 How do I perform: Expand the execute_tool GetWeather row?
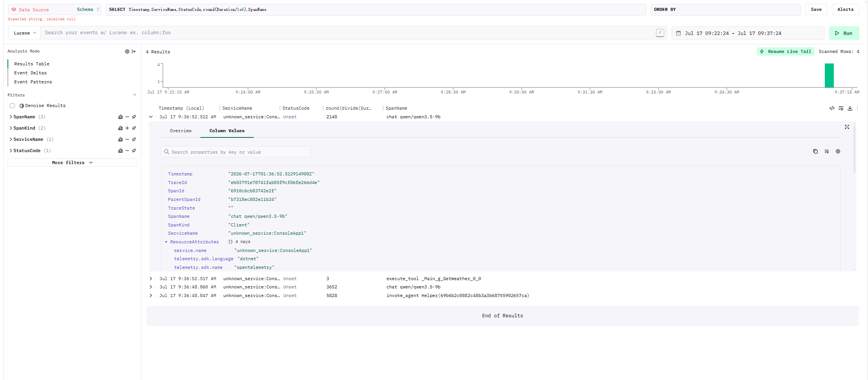[151, 279]
